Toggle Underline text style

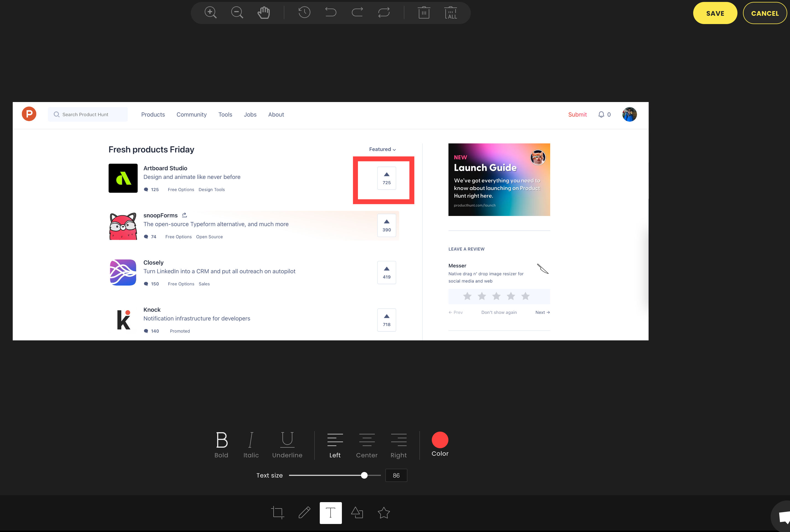[x=287, y=445]
